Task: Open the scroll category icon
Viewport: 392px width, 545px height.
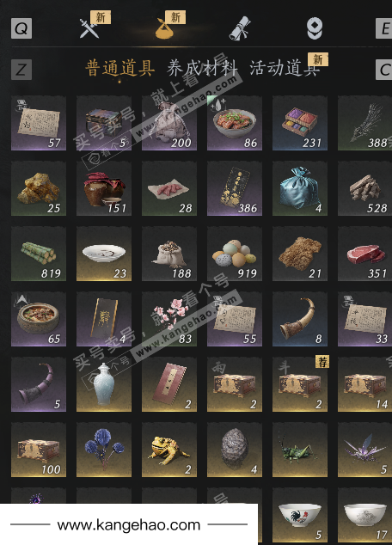Action: pos(240,28)
